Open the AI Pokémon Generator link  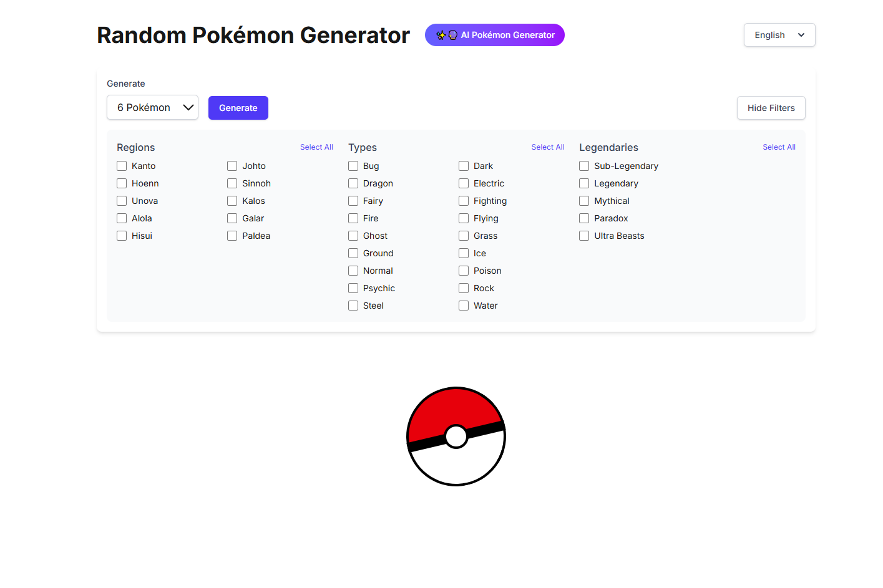coord(495,35)
